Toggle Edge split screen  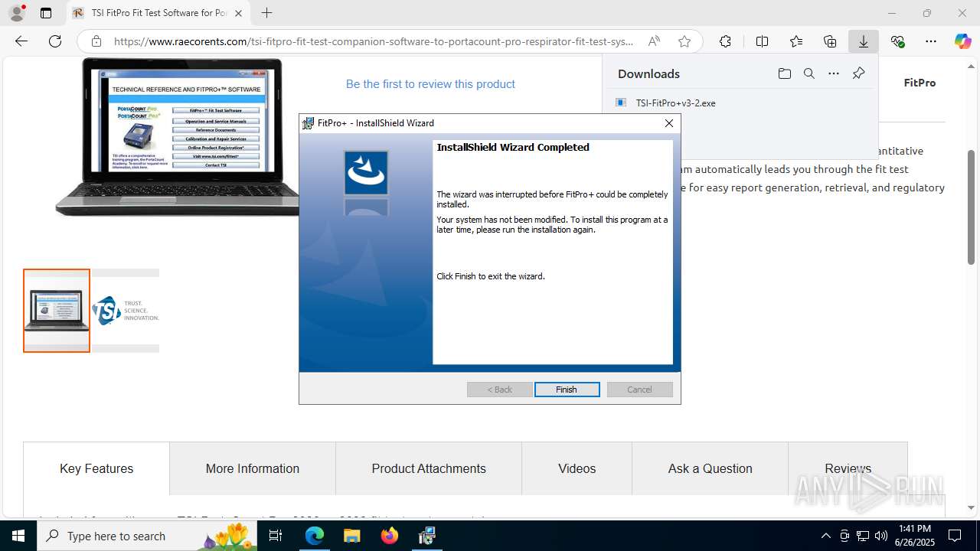click(x=762, y=41)
